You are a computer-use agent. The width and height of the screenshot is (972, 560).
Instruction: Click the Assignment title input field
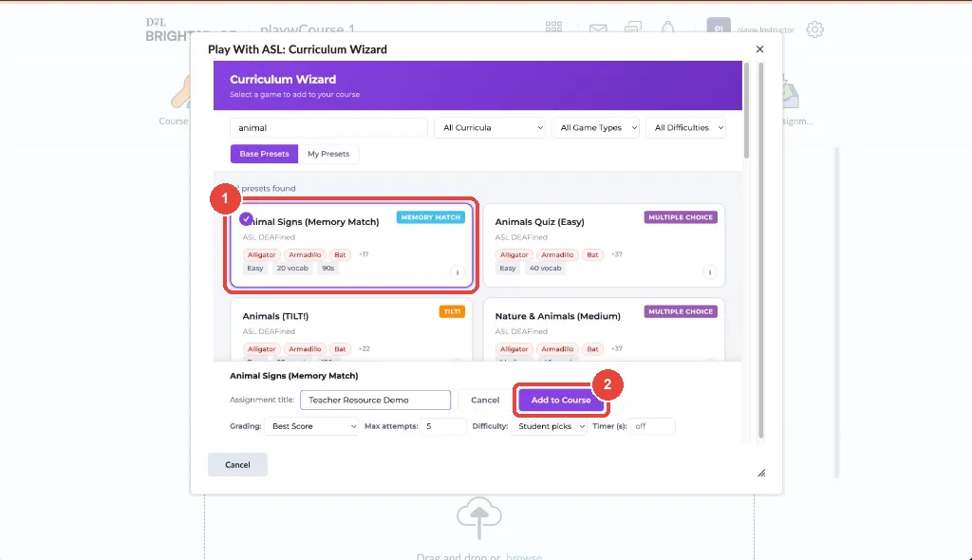(376, 400)
